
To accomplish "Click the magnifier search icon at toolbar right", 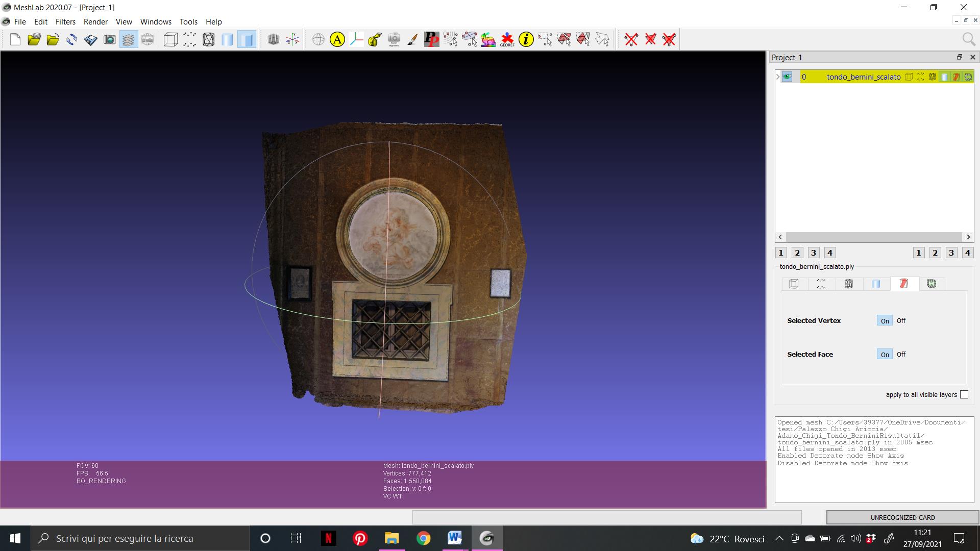I will click(x=968, y=39).
